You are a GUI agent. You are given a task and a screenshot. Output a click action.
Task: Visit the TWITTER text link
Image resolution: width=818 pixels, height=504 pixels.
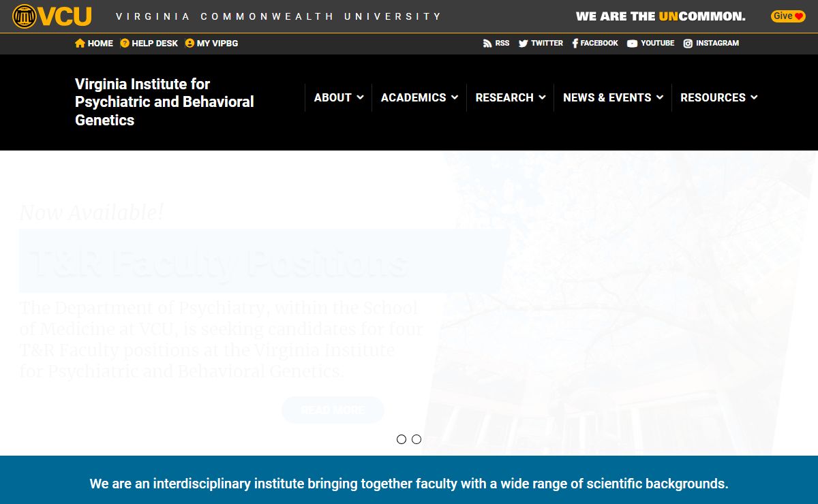coord(547,43)
